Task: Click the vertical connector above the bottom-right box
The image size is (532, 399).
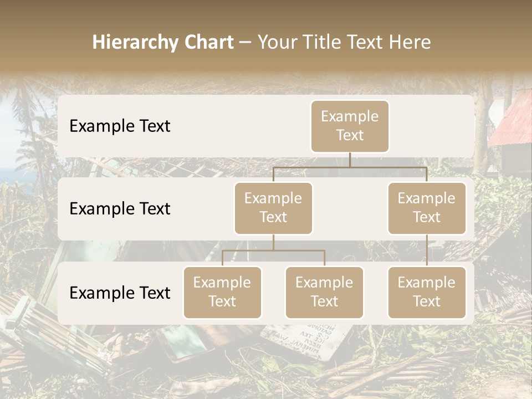Action: click(427, 250)
